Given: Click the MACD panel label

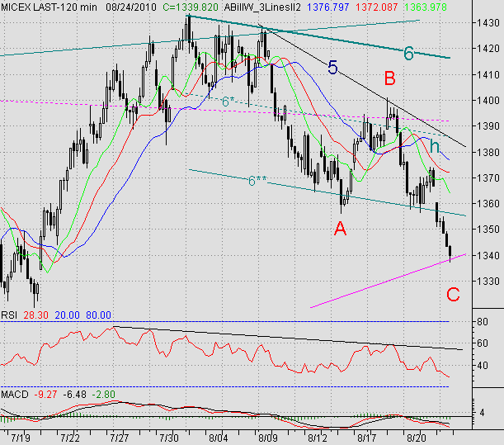Looking at the screenshot, I should tap(15, 394).
